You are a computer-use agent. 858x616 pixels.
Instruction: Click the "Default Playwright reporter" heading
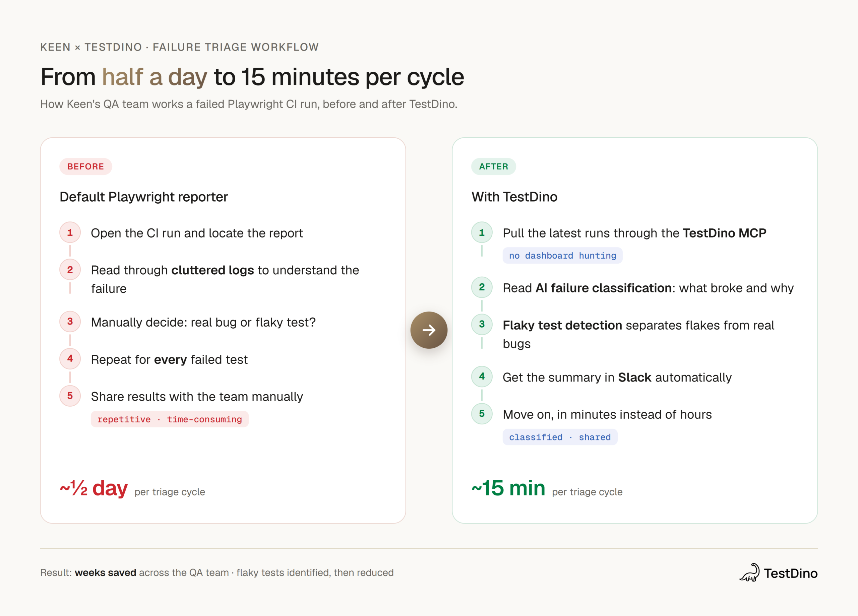pos(144,197)
